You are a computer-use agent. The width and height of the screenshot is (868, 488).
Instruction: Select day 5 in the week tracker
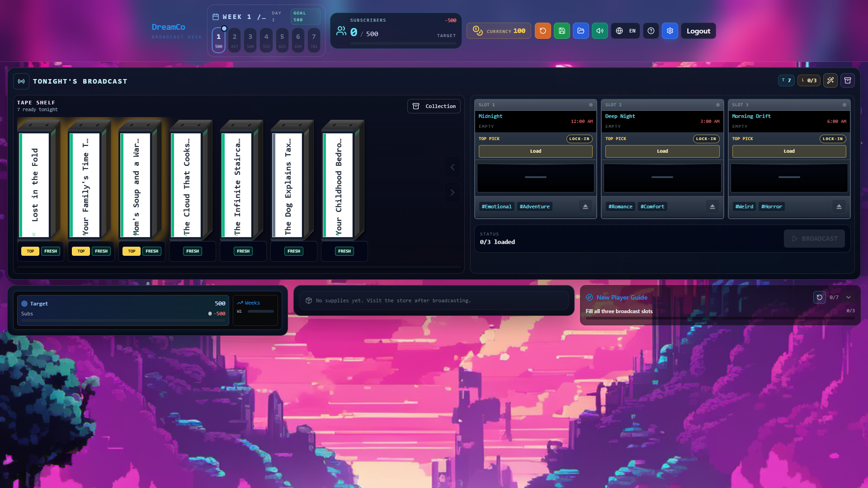coord(282,40)
